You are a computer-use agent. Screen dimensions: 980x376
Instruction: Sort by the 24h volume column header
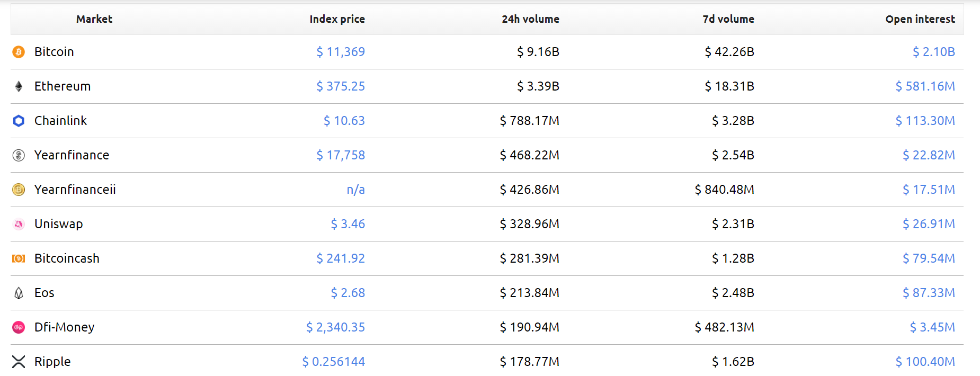[x=530, y=19]
